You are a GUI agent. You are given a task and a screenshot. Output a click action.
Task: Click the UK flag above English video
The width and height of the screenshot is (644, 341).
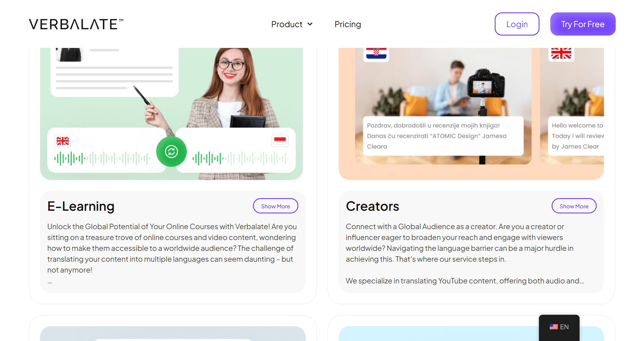click(561, 54)
